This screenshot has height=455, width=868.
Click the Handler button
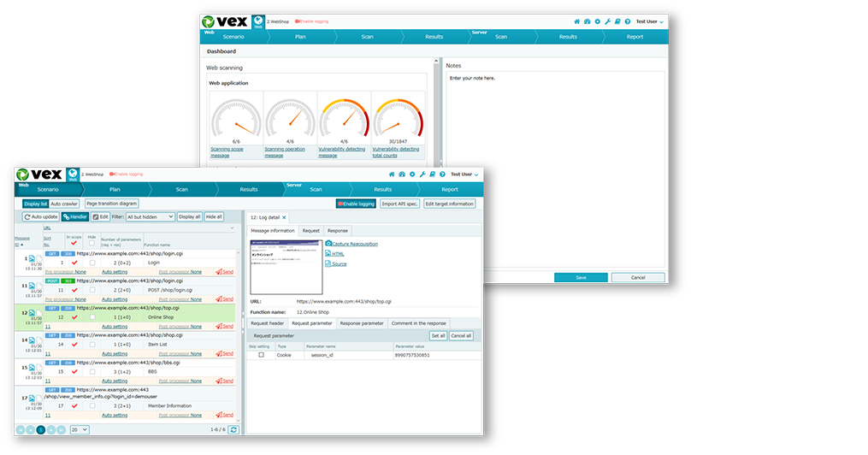pyautogui.click(x=74, y=217)
